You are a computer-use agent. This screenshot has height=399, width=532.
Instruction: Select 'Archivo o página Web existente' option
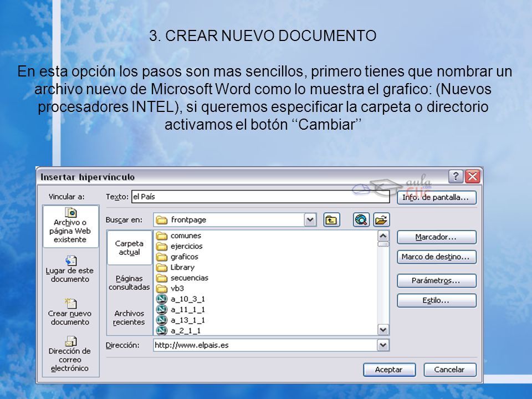coord(70,226)
